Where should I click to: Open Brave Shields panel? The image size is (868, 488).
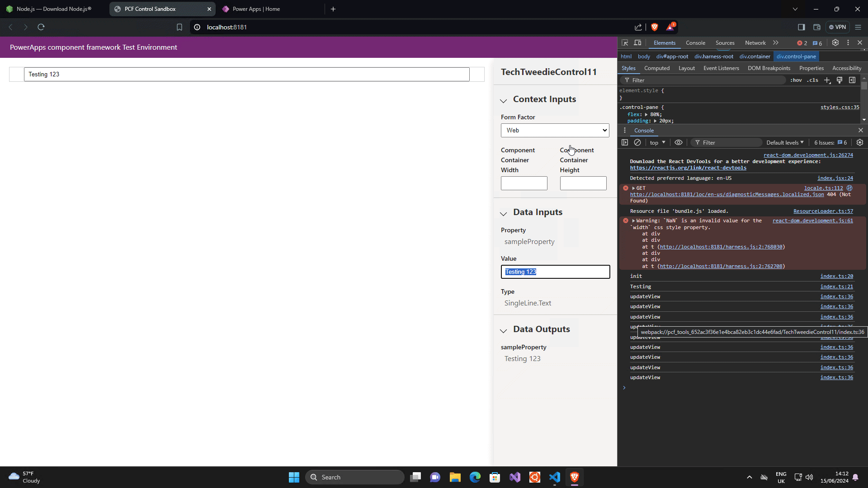click(655, 27)
